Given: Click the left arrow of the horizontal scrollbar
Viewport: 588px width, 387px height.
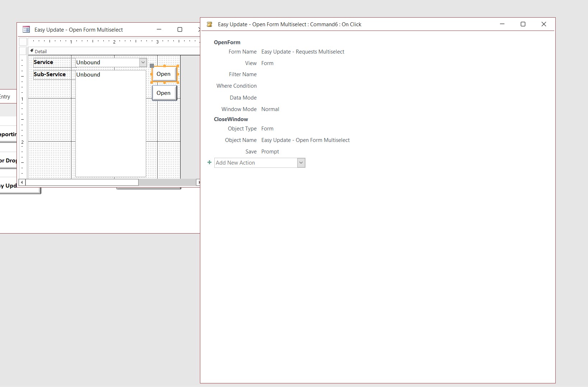Looking at the screenshot, I should click(22, 182).
